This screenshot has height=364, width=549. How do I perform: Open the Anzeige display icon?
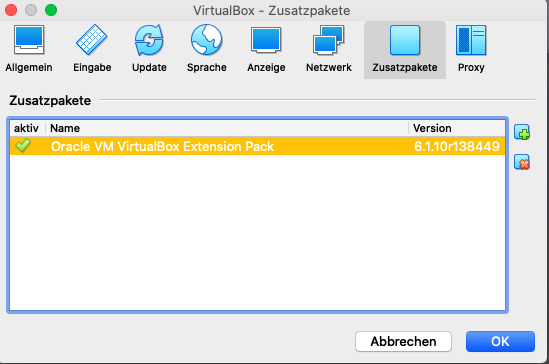[266, 40]
